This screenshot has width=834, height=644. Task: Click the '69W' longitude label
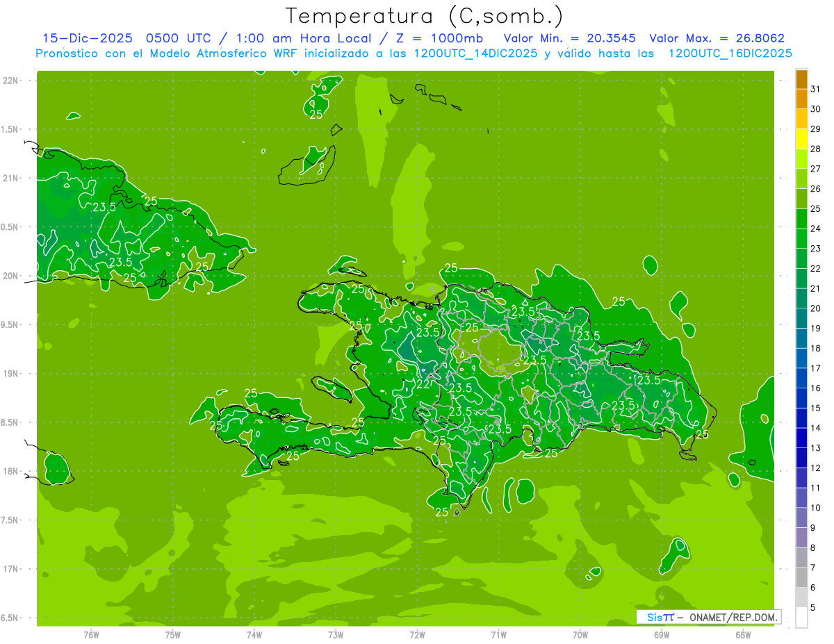tap(662, 635)
